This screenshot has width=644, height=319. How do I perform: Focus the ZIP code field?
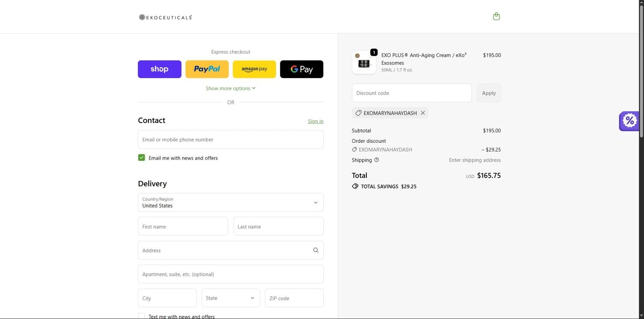coord(294,298)
